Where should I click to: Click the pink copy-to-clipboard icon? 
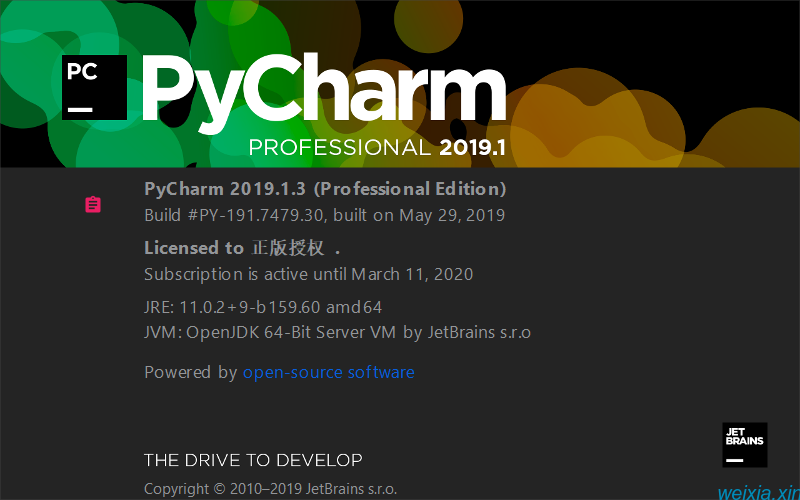(x=93, y=205)
